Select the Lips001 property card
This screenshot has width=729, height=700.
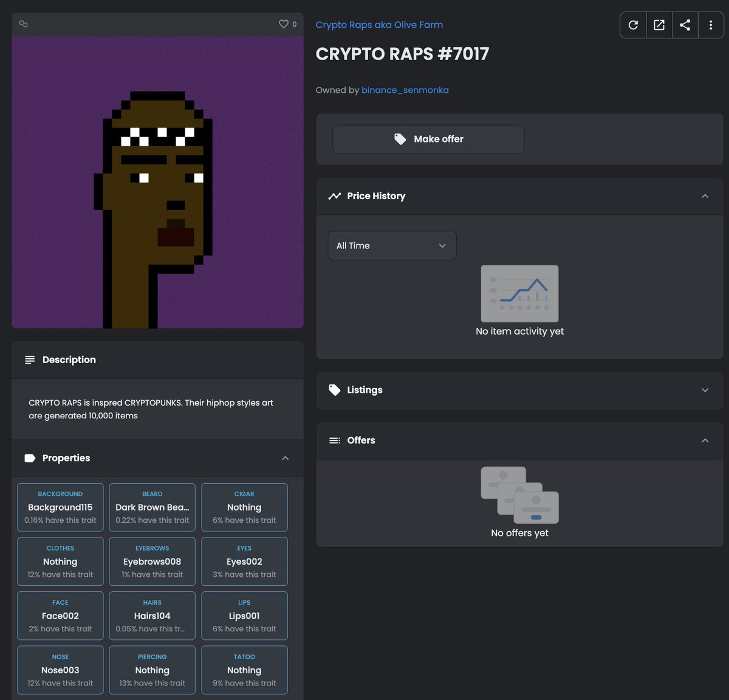244,616
